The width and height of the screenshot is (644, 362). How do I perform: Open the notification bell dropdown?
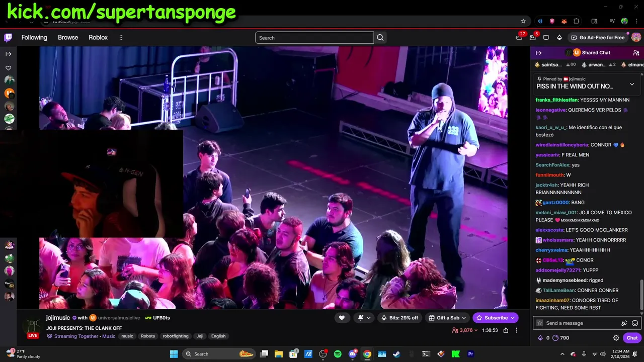point(365,318)
